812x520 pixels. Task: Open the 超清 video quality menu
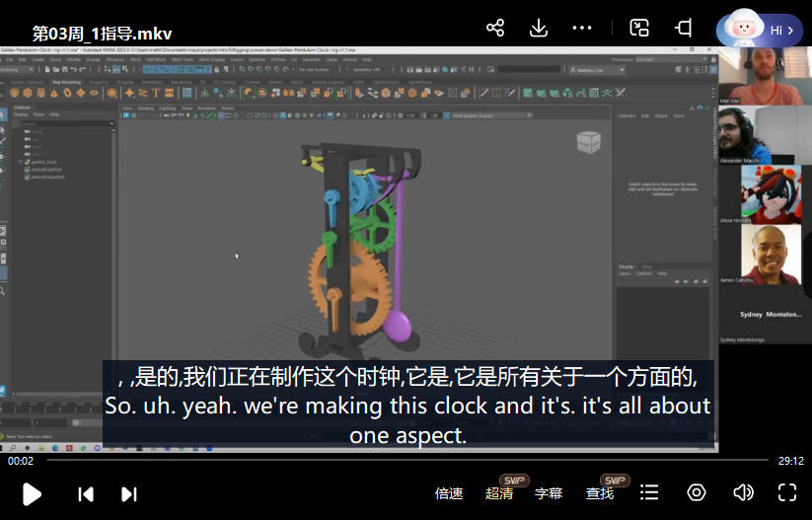point(499,493)
